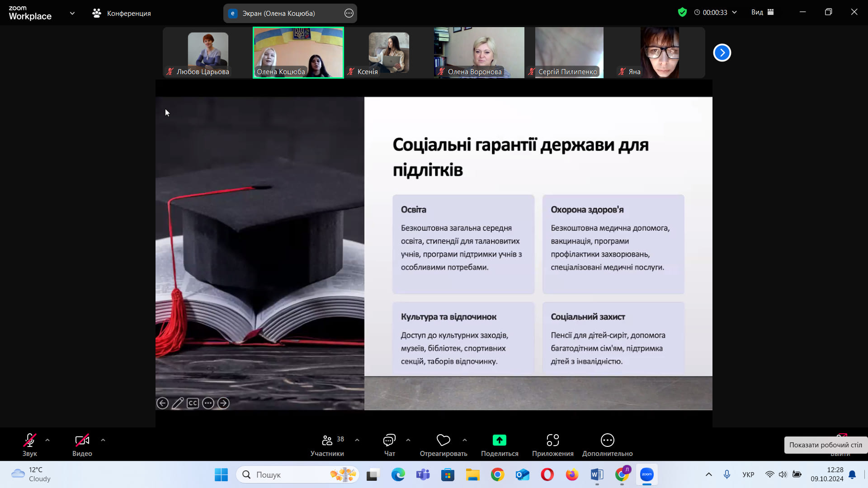This screenshot has height=488, width=868.
Task: Show next participants with blue arrow
Action: (x=722, y=53)
